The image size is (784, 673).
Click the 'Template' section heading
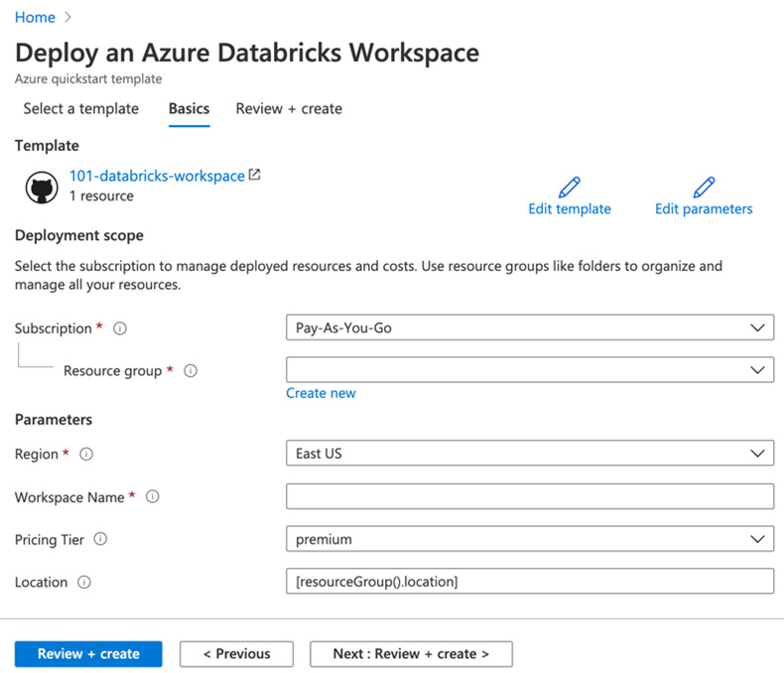[47, 146]
